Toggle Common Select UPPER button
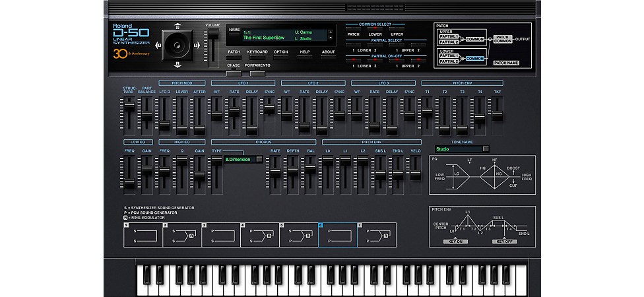The image size is (644, 297). (x=397, y=29)
